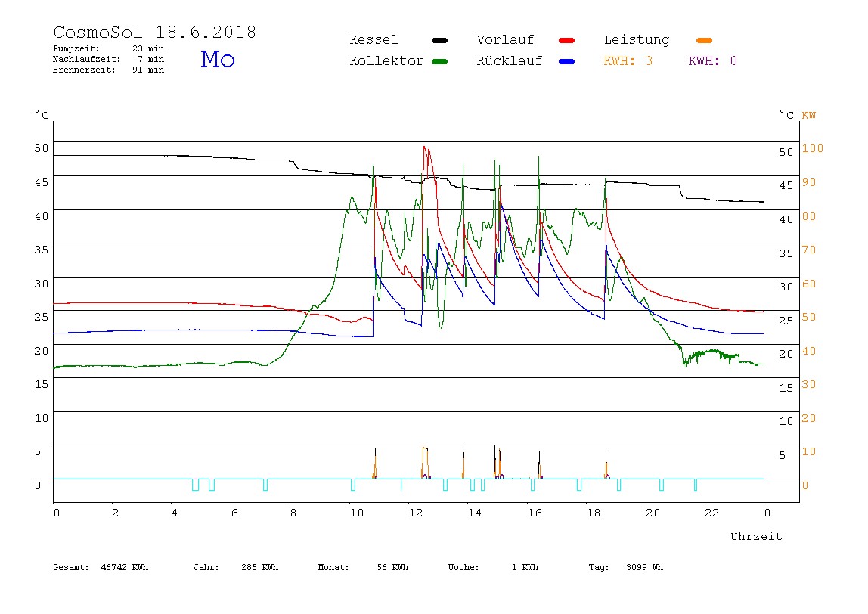Click the burner time value '91 min'
Image resolution: width=868 pixels, height=614 pixels.
pyautogui.click(x=148, y=70)
